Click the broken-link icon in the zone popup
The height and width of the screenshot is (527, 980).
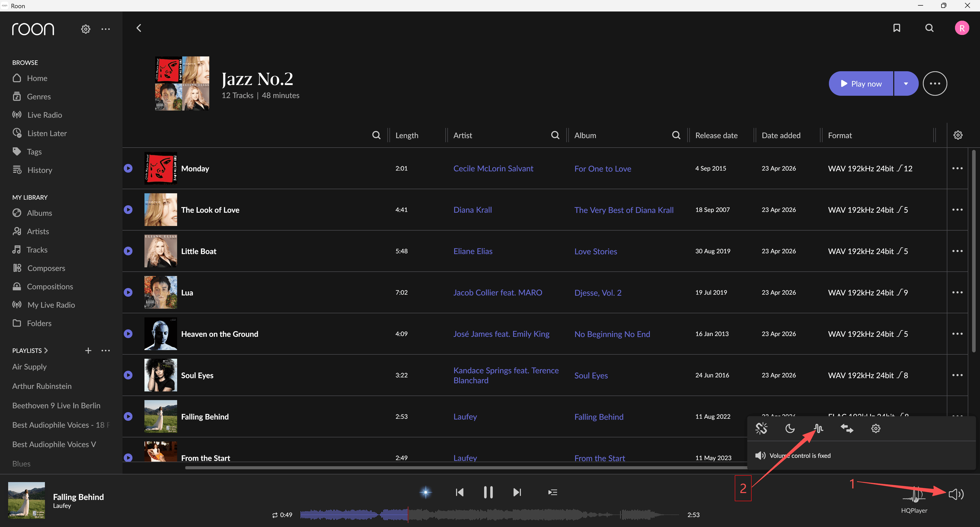[761, 428]
